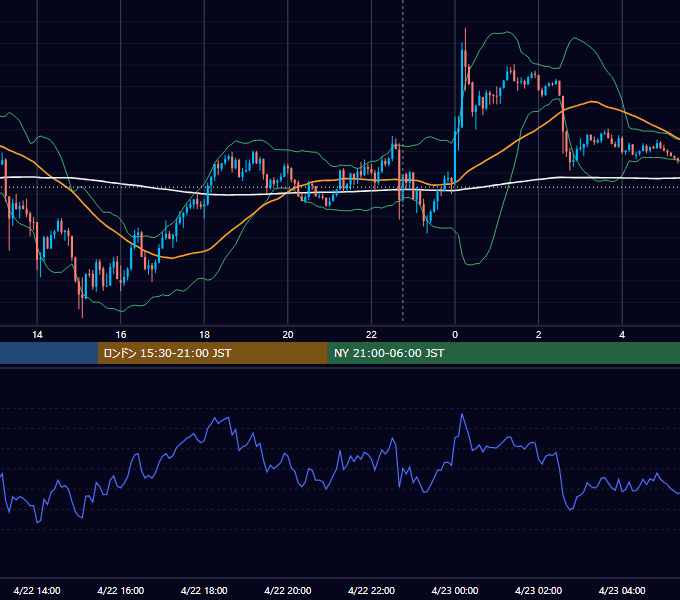Screen dimensions: 680x600
Task: Select the blue session bar before ロンドン
Action: [49, 353]
